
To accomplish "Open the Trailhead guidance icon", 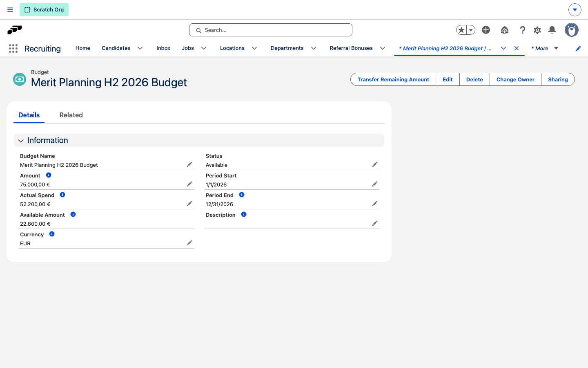I will tap(505, 30).
